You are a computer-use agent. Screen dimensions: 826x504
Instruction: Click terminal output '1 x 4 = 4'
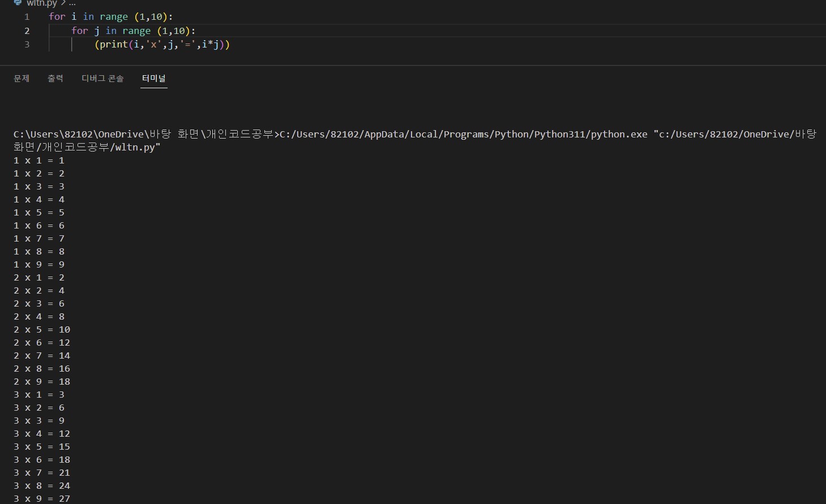(x=39, y=200)
